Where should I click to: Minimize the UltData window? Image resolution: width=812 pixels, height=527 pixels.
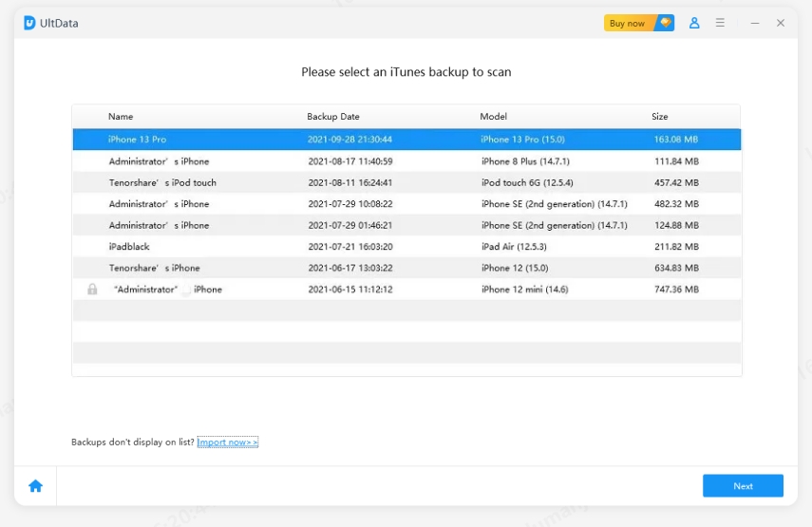754,23
